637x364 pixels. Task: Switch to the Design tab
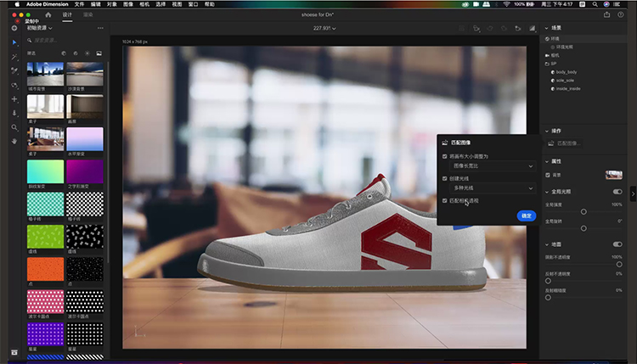coord(67,14)
